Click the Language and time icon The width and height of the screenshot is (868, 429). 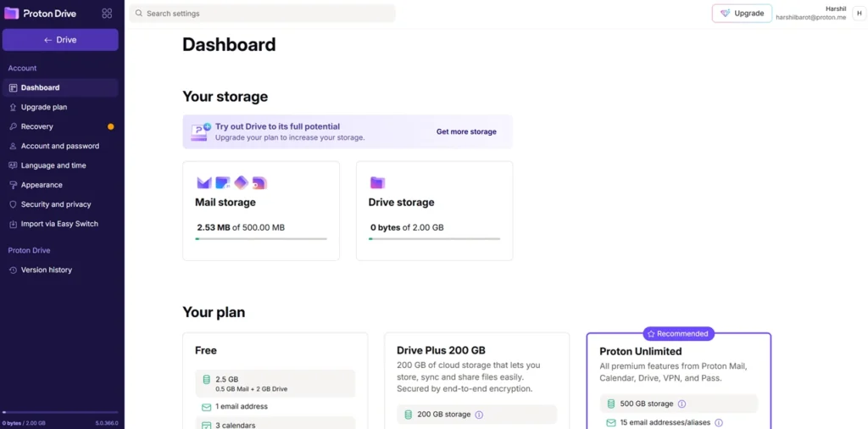[14, 165]
